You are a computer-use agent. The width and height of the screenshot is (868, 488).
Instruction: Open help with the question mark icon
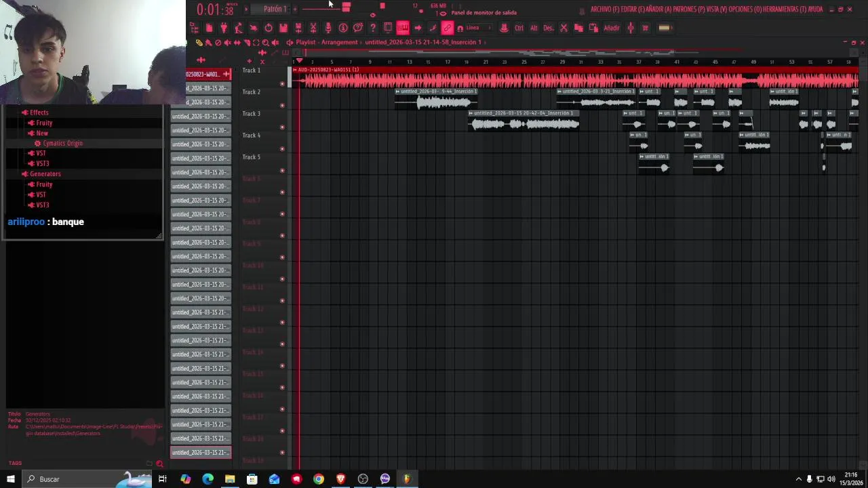pyautogui.click(x=373, y=28)
